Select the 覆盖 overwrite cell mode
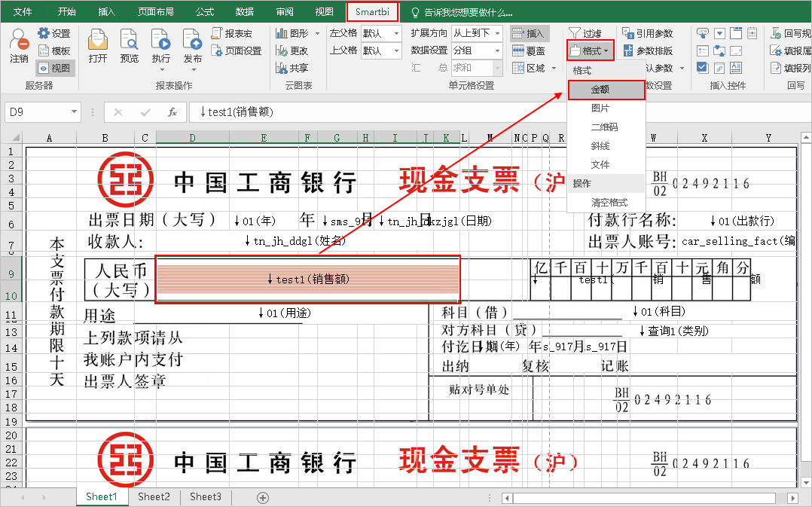The height and width of the screenshot is (507, 812). tap(530, 50)
